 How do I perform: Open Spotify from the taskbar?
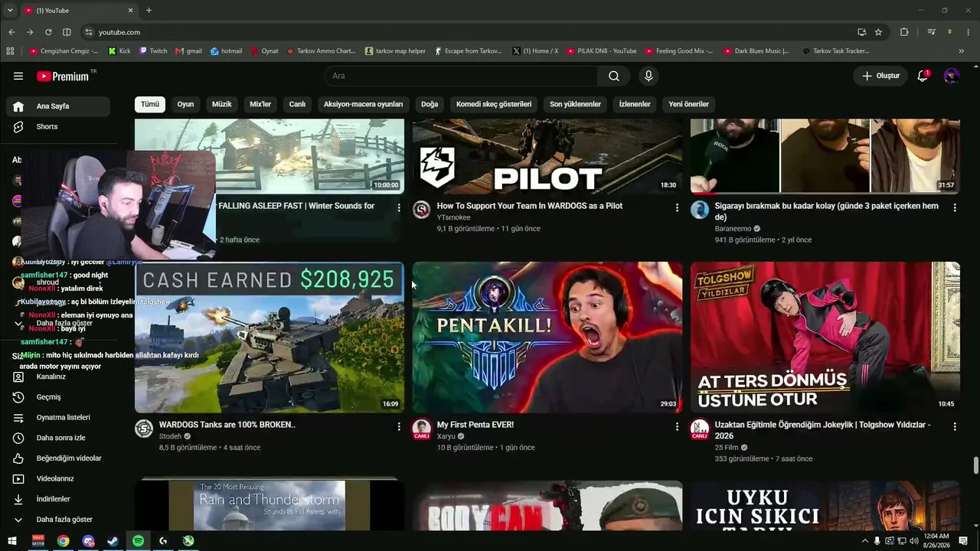tap(138, 541)
